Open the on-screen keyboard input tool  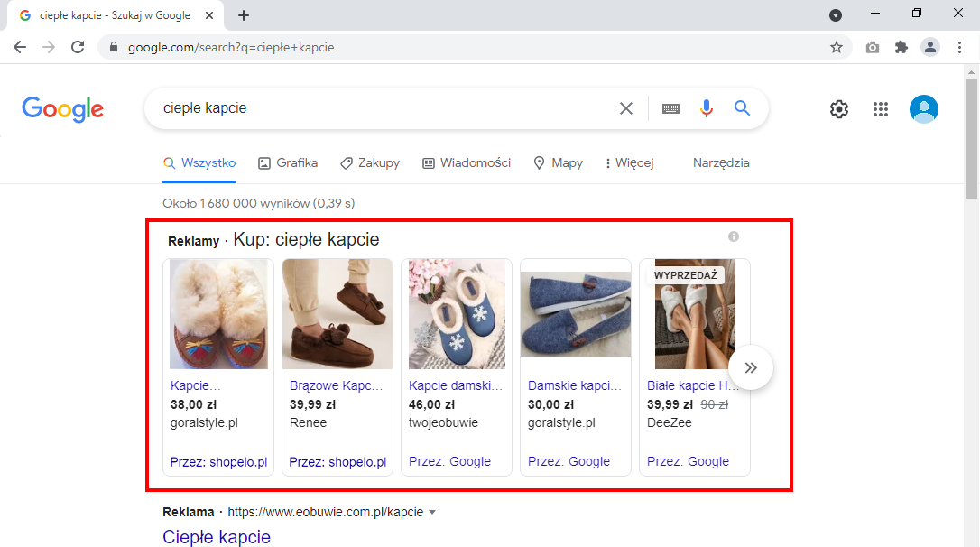coord(670,109)
